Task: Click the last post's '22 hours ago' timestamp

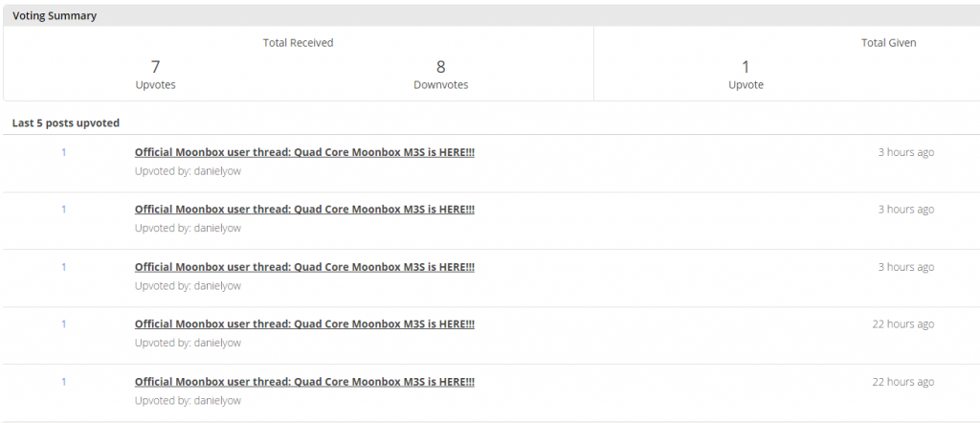Action: coord(902,382)
